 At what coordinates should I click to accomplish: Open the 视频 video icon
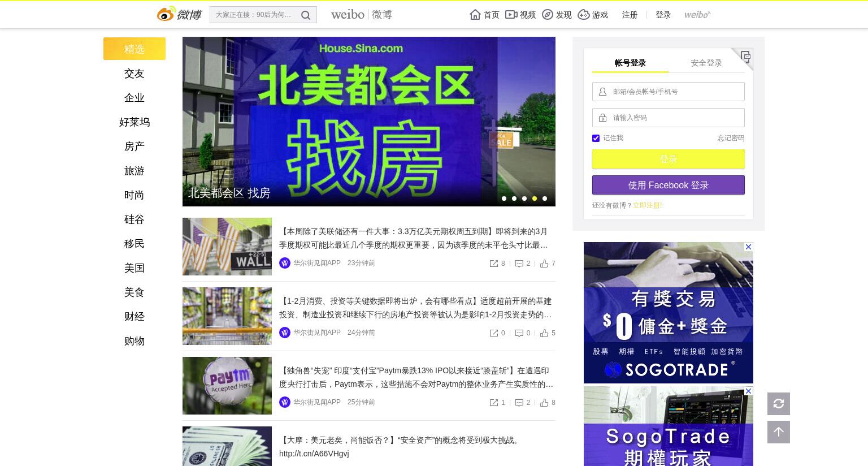pyautogui.click(x=511, y=15)
